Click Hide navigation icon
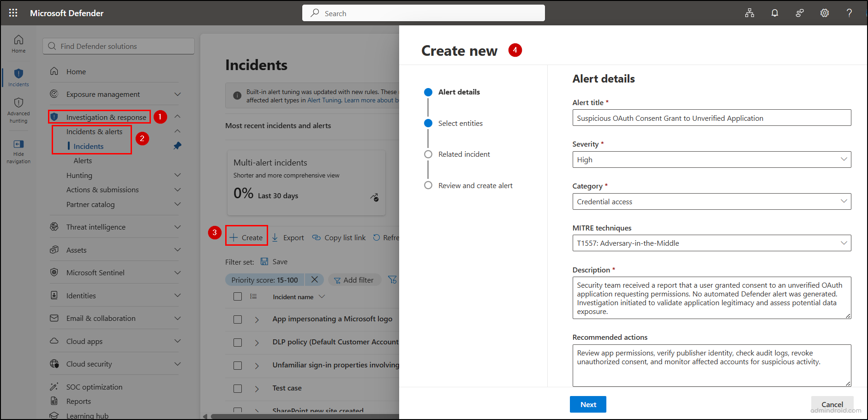 [18, 144]
